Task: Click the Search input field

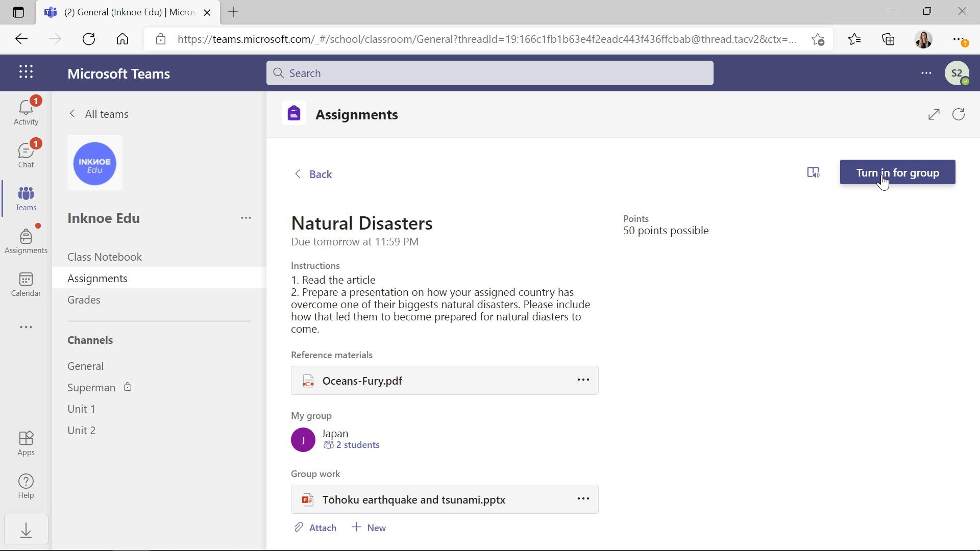Action: [490, 72]
